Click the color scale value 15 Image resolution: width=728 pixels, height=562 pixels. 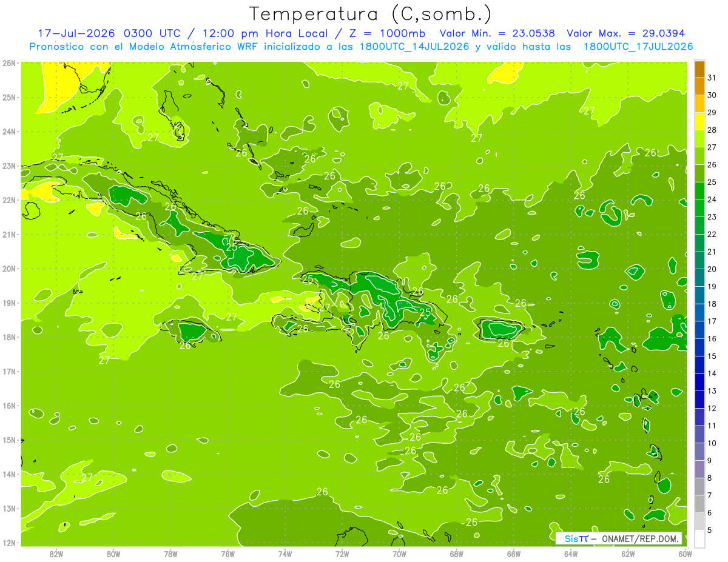[712, 356]
